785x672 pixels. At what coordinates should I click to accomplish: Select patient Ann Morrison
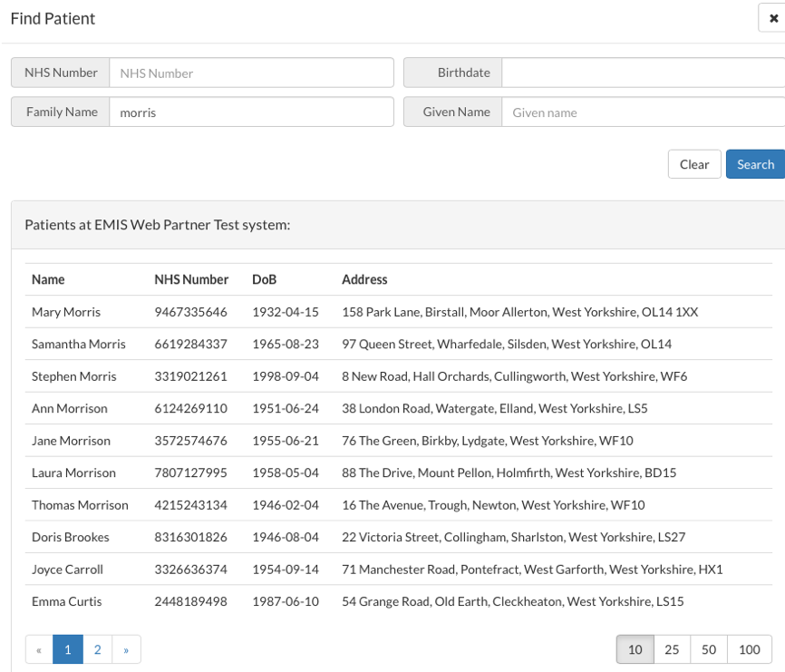[x=70, y=409]
